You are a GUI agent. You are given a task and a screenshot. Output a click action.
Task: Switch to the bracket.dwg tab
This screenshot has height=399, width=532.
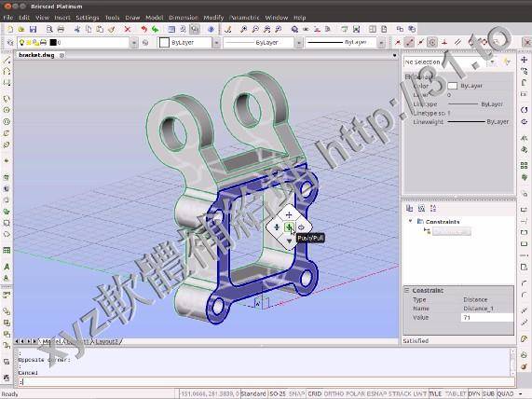(x=36, y=55)
